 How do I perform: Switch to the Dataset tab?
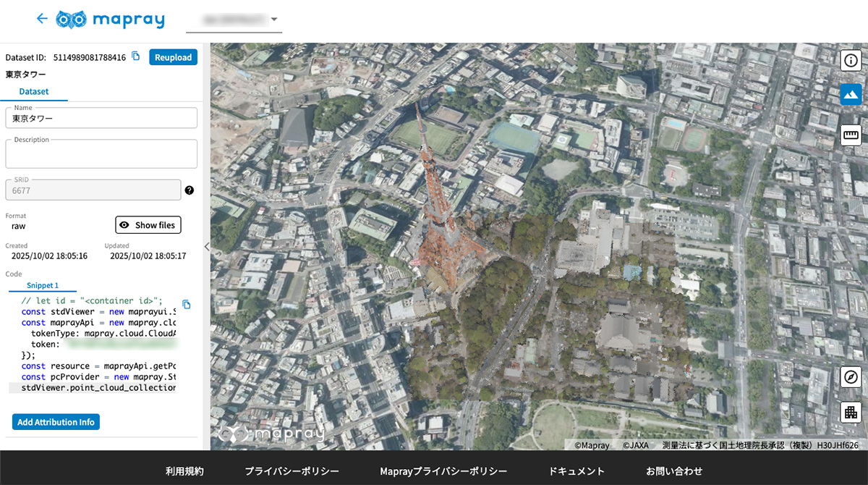tap(34, 92)
